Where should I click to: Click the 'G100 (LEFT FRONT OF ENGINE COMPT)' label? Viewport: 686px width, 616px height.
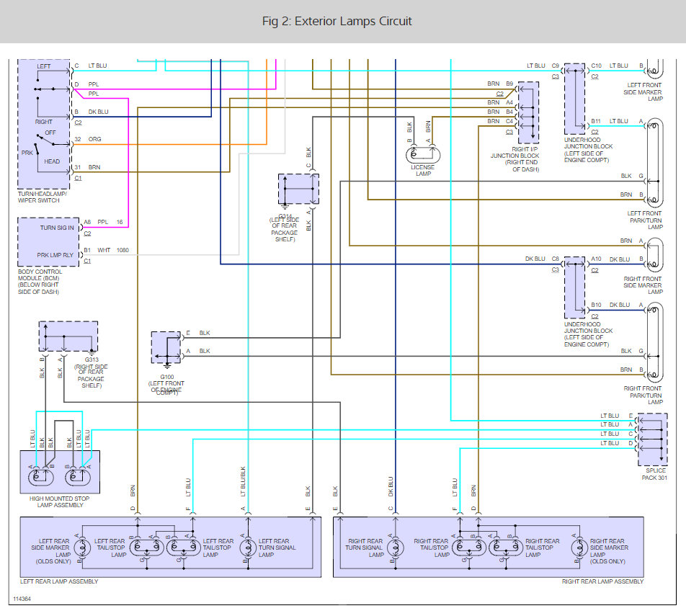[x=166, y=385]
